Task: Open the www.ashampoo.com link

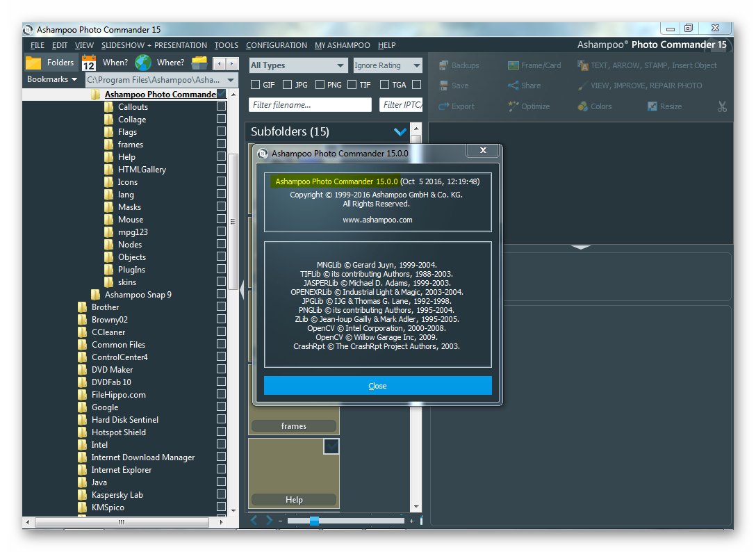Action: coord(377,220)
